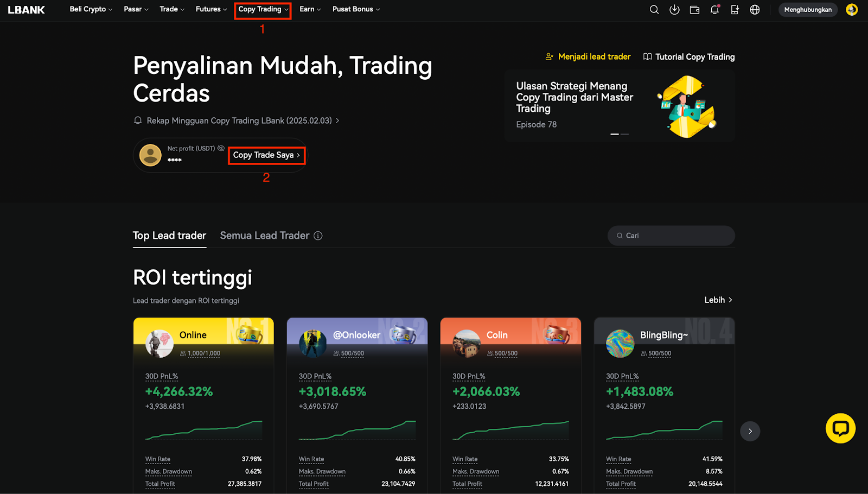This screenshot has height=494, width=868.
Task: Click the user avatar in top right
Action: click(852, 10)
